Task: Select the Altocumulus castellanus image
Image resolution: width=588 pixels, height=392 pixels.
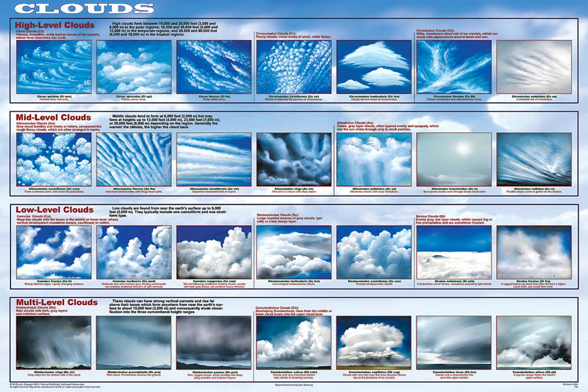Action: [x=54, y=159]
